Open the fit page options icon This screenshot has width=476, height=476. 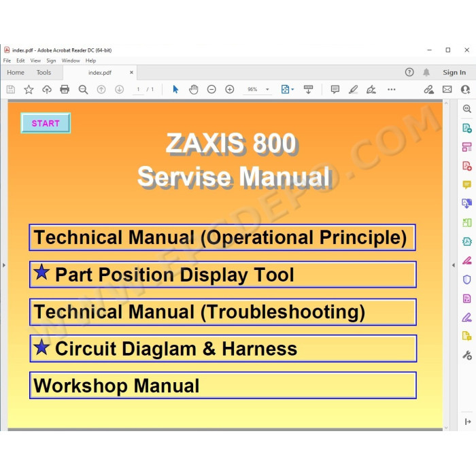[x=287, y=89]
